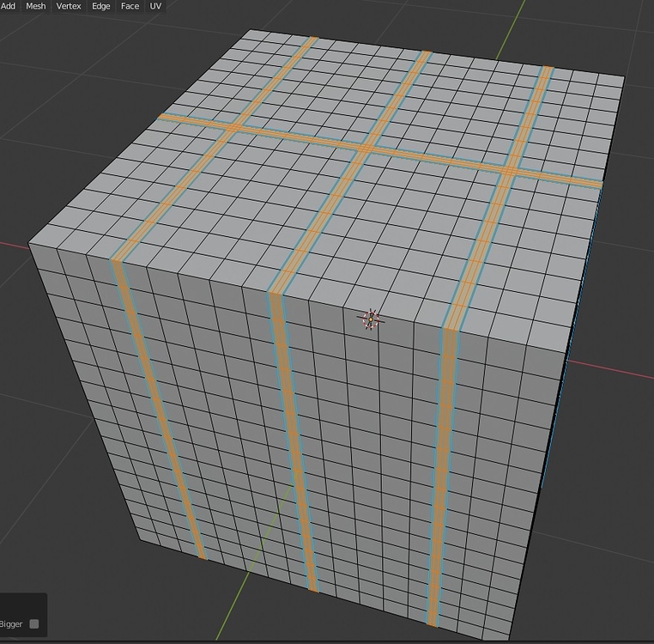654x644 pixels.
Task: Click the 3D cursor on the cube
Action: pyautogui.click(x=371, y=319)
